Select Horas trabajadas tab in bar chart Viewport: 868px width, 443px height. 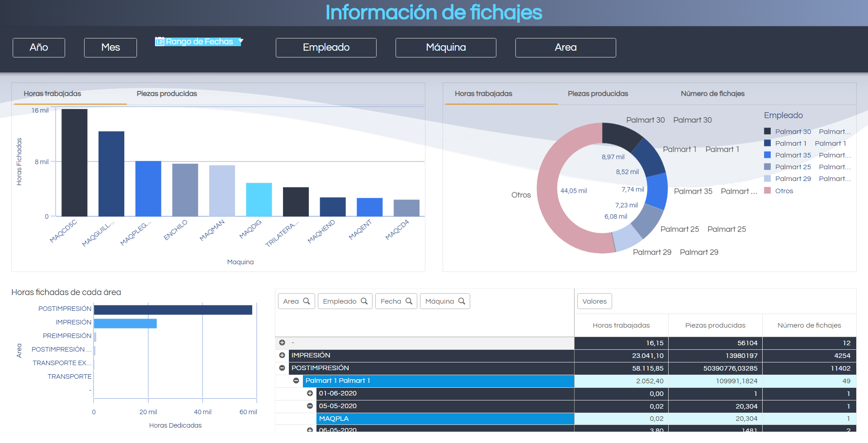coord(52,94)
